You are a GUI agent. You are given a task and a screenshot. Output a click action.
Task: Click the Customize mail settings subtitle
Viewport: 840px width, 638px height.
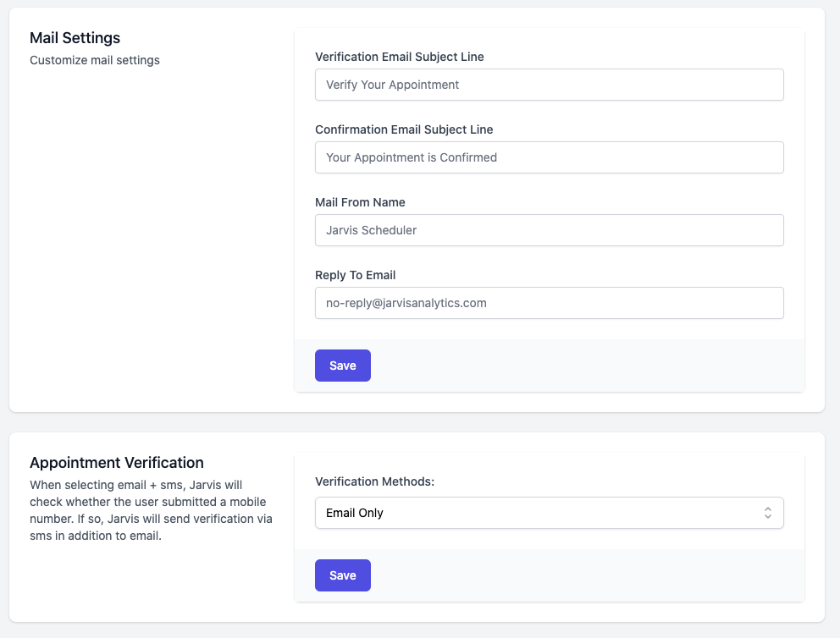coord(95,60)
